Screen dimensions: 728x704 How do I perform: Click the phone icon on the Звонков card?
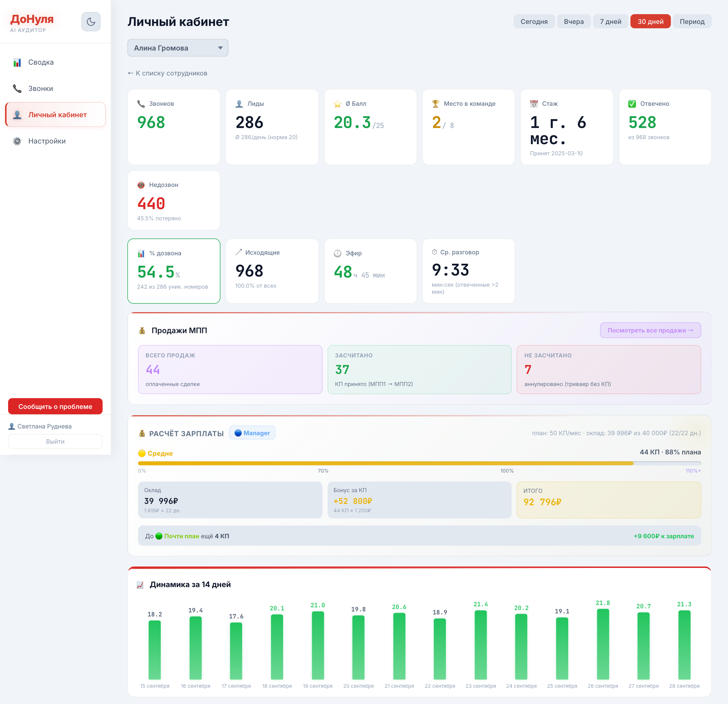[x=141, y=104]
